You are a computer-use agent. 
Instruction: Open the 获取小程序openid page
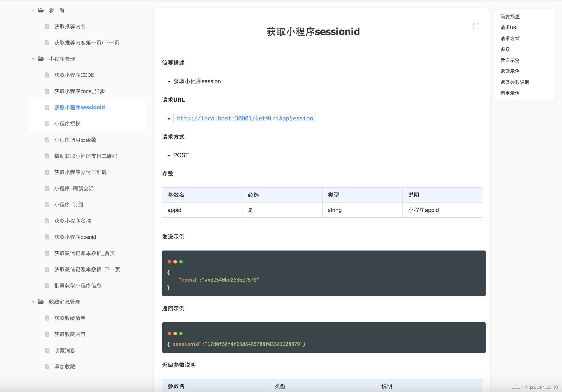(75, 237)
